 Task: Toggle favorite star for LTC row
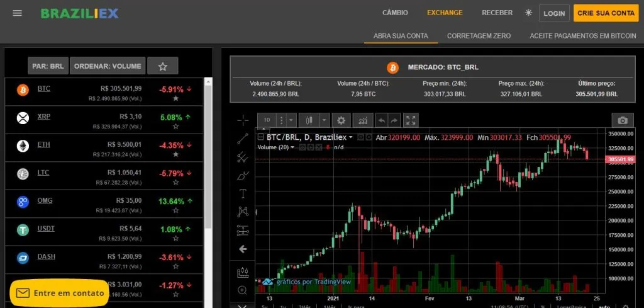click(x=176, y=182)
